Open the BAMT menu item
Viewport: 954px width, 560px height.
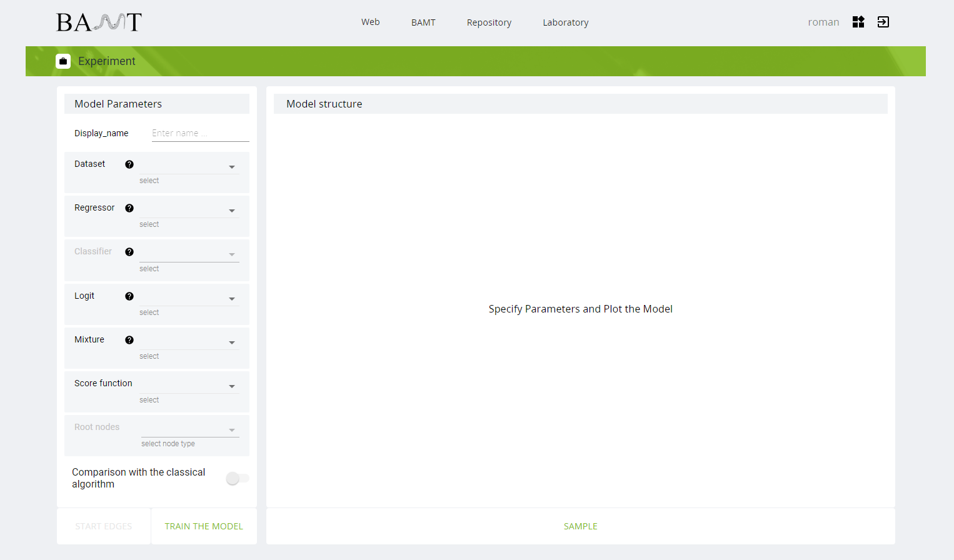coord(423,22)
